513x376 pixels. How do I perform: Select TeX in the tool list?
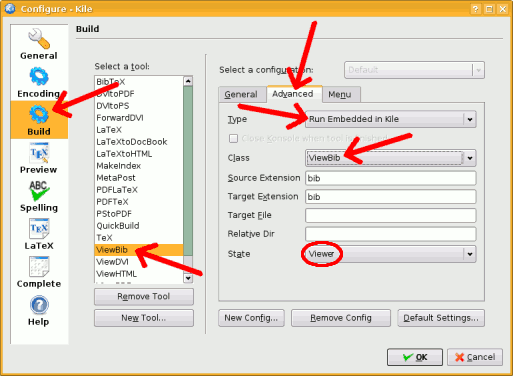tap(139, 238)
